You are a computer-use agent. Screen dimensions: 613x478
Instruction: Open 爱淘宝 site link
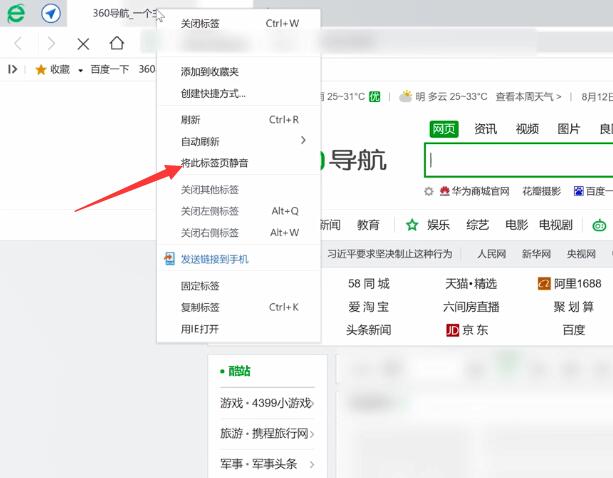(369, 307)
